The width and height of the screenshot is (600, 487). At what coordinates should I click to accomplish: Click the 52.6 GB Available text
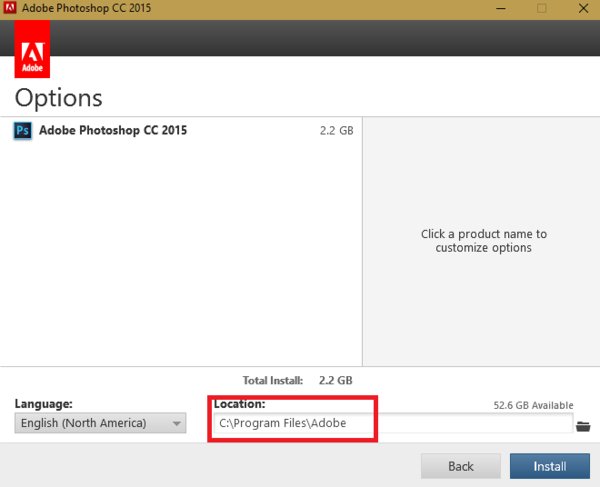point(533,405)
